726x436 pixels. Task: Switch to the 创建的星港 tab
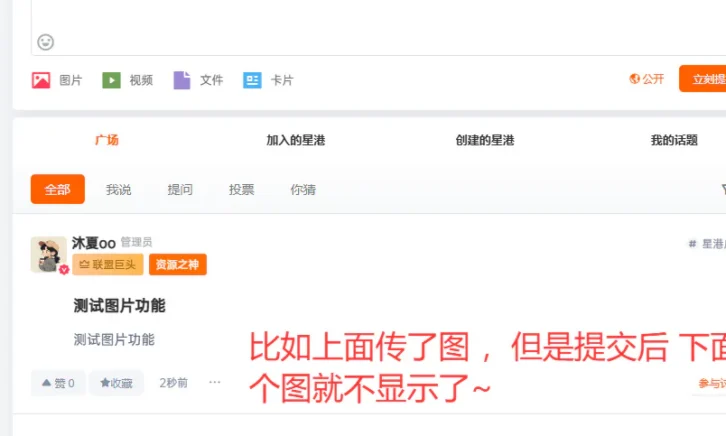click(x=485, y=140)
